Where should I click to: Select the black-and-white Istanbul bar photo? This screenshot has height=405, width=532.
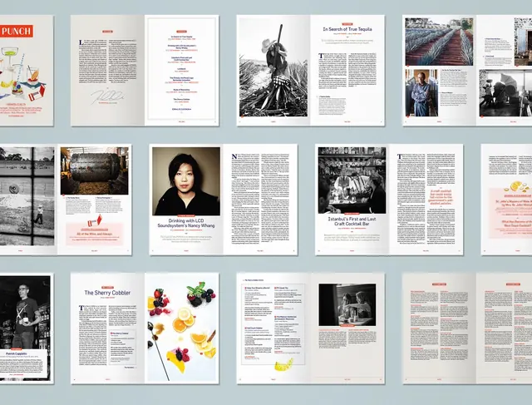(x=352, y=180)
